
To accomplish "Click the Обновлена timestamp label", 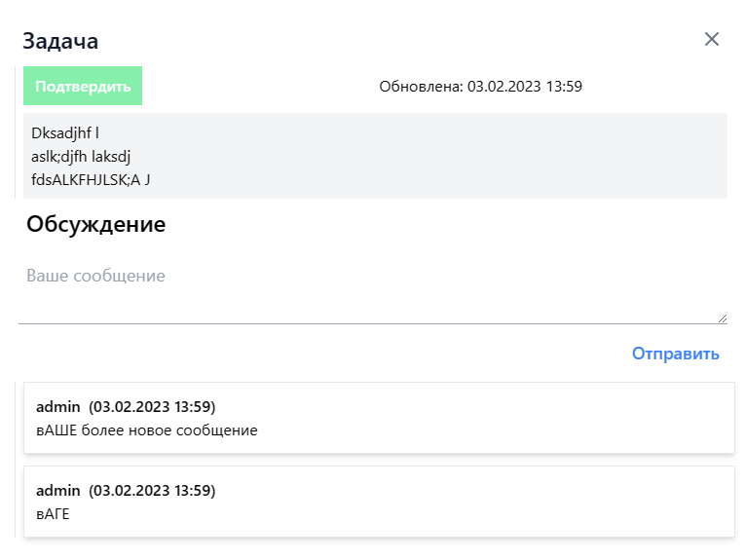I will point(480,87).
